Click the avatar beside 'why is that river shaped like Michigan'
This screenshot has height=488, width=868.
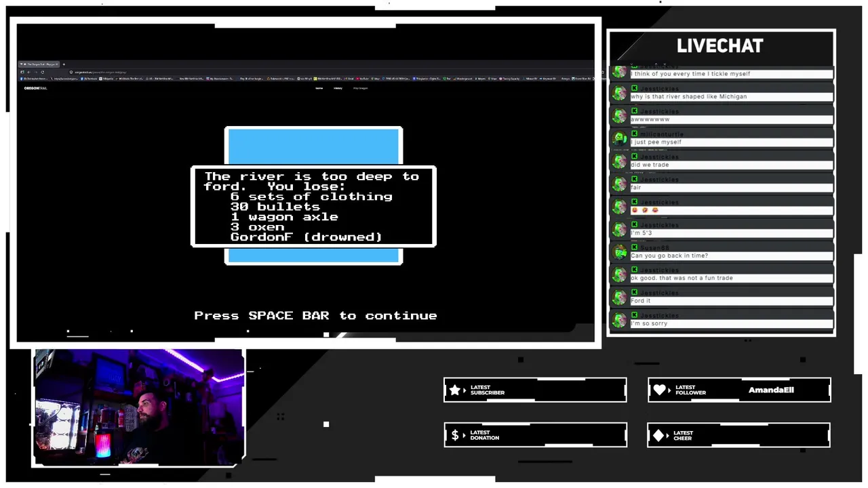coord(619,93)
